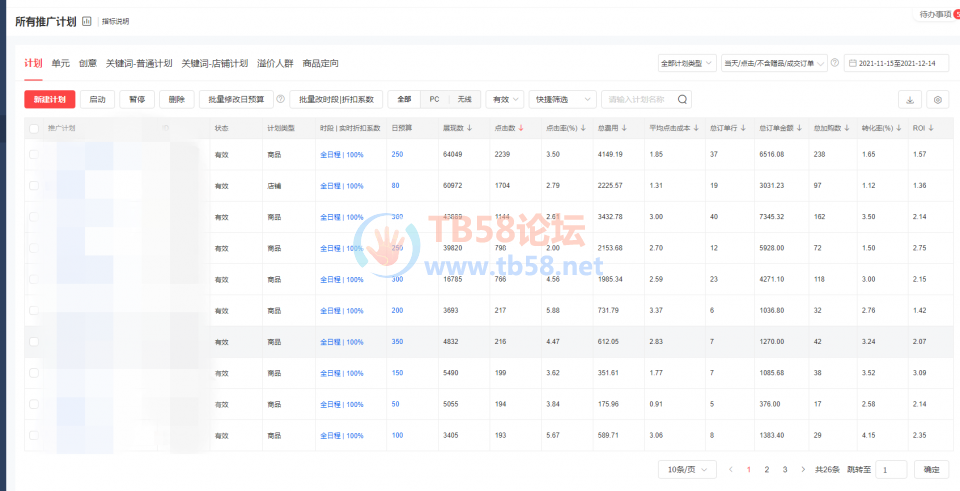Viewport: 960px width, 491px height.
Task: Open 待办事项 to-do notifications
Action: click(x=937, y=15)
